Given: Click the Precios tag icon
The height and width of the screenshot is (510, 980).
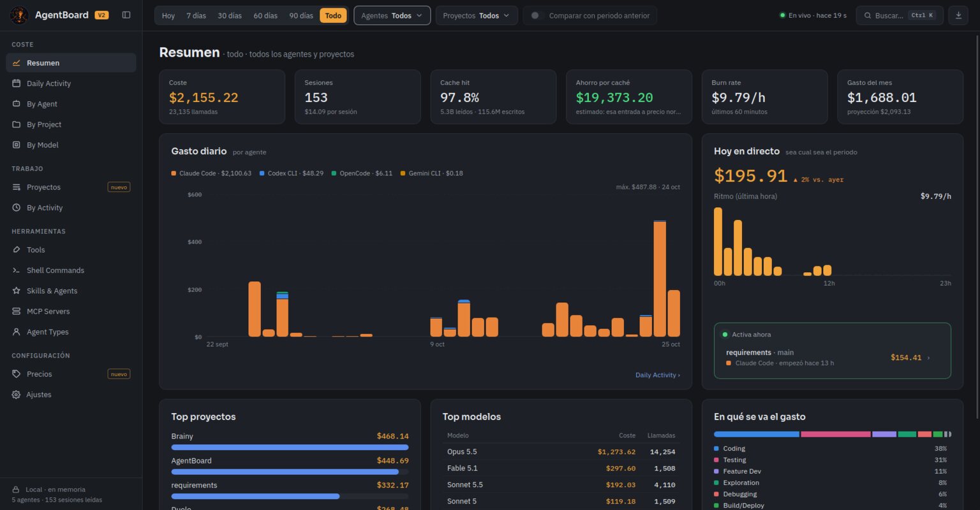Looking at the screenshot, I should (x=17, y=374).
